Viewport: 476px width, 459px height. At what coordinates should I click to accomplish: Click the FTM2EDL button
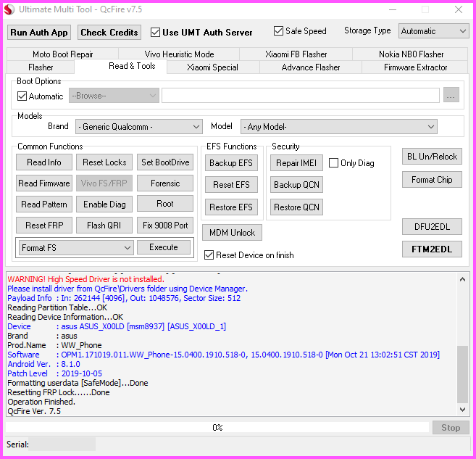(x=432, y=249)
